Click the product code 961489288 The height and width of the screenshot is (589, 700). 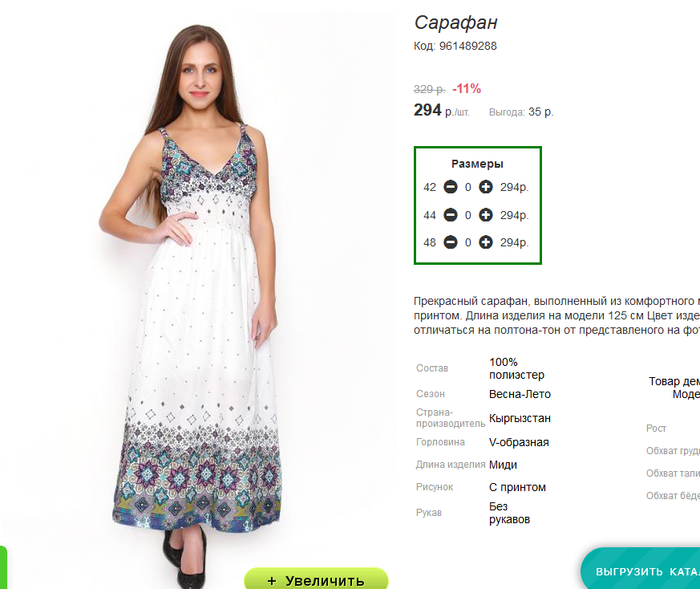467,46
